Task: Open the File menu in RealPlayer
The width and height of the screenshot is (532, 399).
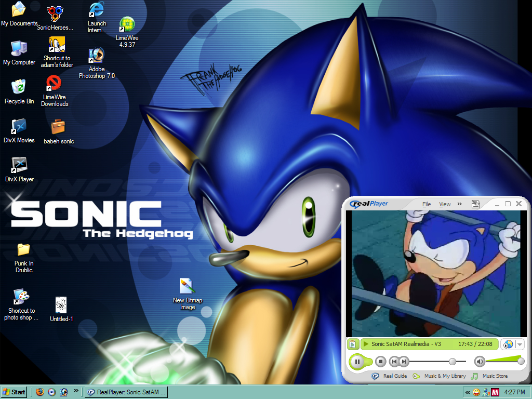Action: pyautogui.click(x=426, y=204)
